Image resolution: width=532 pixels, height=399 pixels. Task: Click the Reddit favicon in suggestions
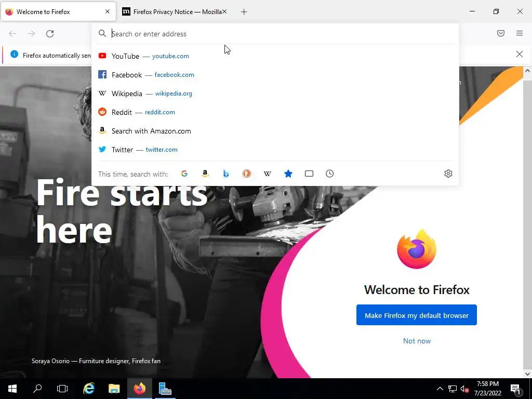[102, 112]
